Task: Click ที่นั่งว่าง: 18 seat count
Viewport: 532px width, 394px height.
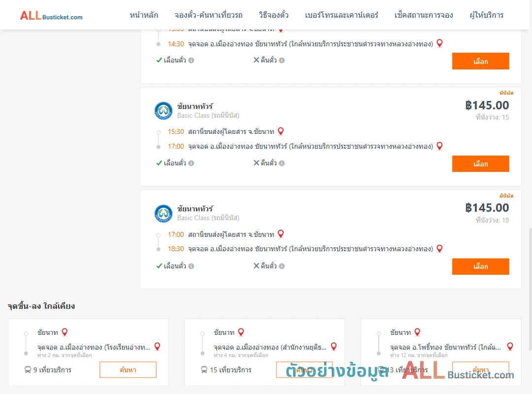Action: (x=492, y=220)
